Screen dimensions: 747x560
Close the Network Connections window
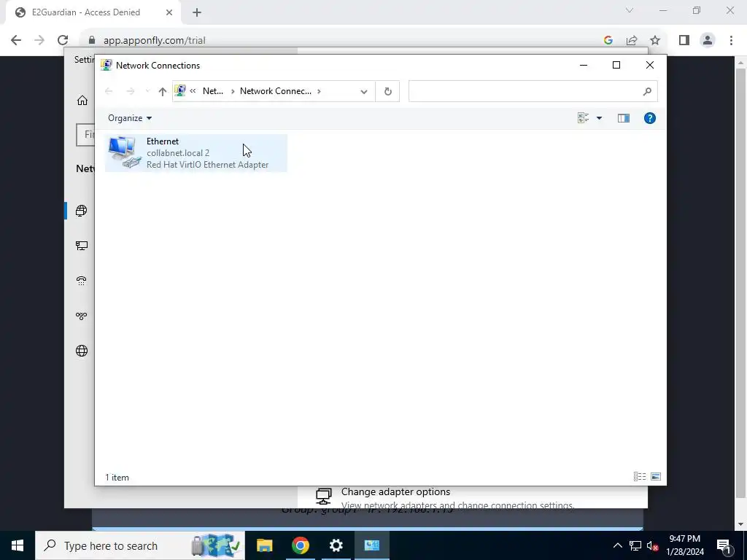(x=650, y=65)
